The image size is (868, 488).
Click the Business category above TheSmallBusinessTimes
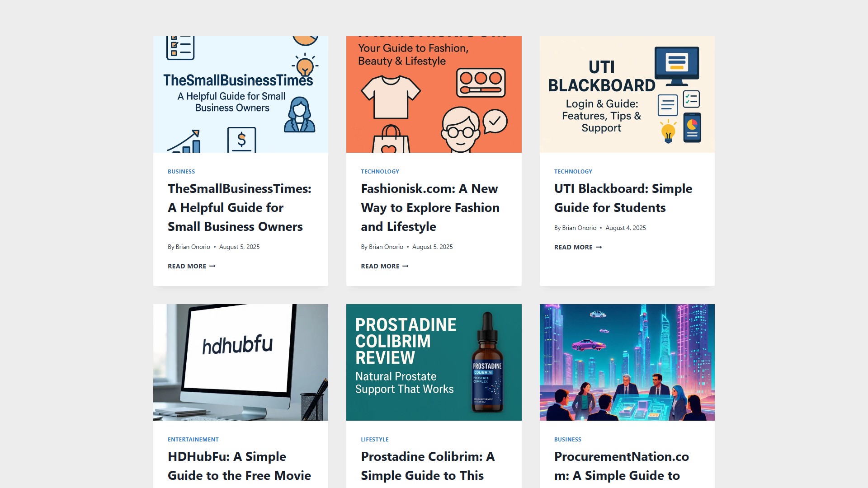click(181, 172)
